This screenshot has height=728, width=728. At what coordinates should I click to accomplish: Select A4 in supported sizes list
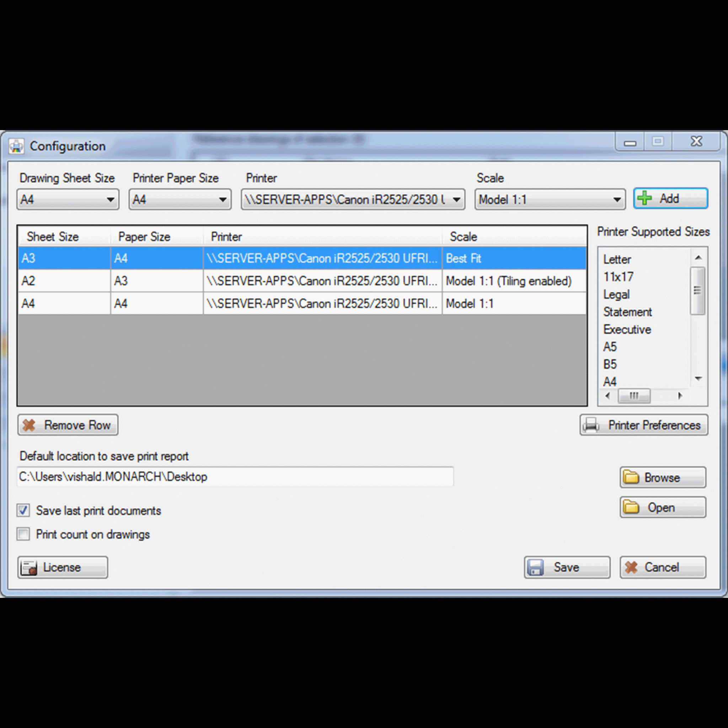click(610, 382)
